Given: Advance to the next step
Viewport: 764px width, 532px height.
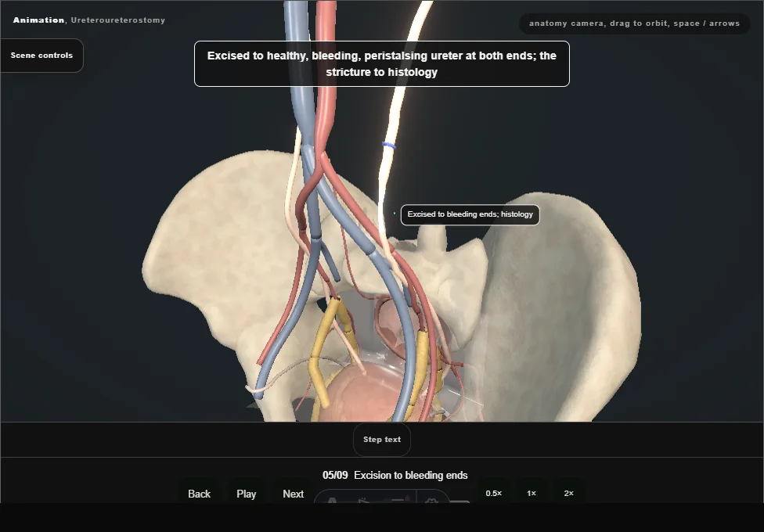Looking at the screenshot, I should point(294,493).
